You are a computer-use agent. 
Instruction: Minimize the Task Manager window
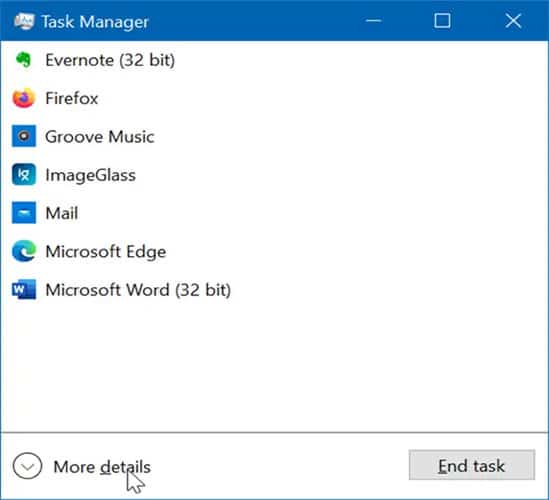pos(374,21)
